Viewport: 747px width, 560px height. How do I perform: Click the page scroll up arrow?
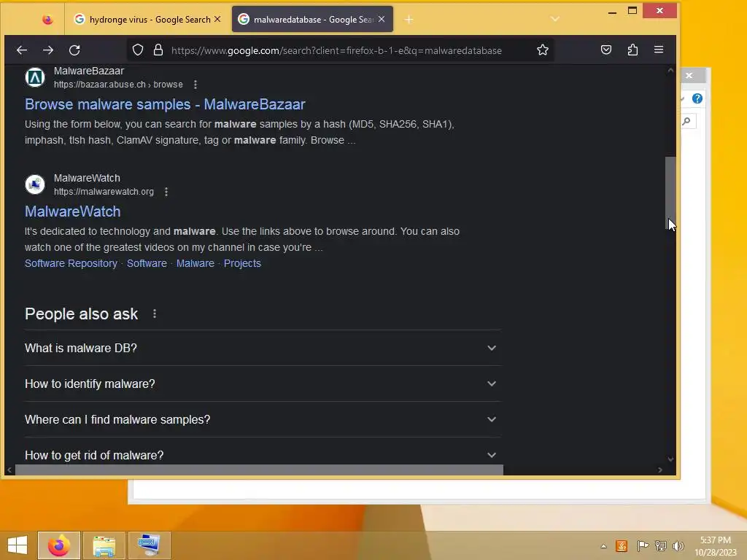[671, 71]
